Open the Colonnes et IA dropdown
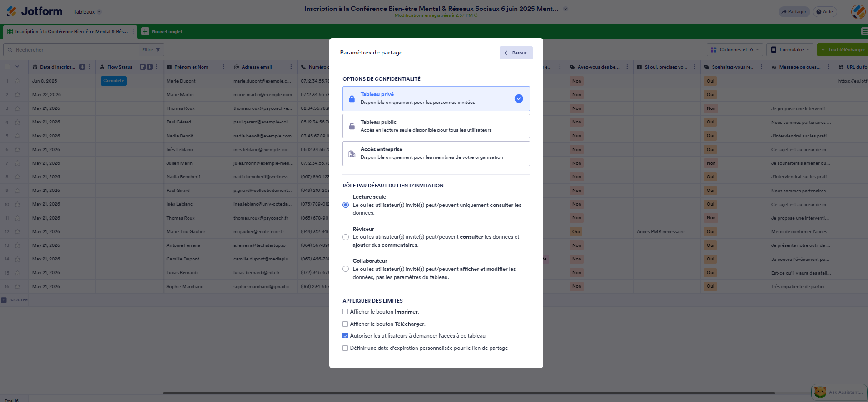 [735, 50]
